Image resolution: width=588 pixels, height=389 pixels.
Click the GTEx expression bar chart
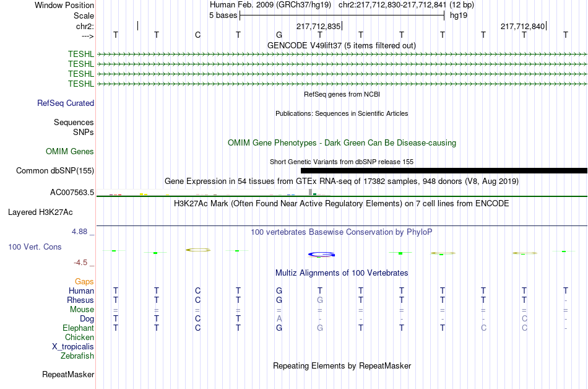(x=214, y=193)
